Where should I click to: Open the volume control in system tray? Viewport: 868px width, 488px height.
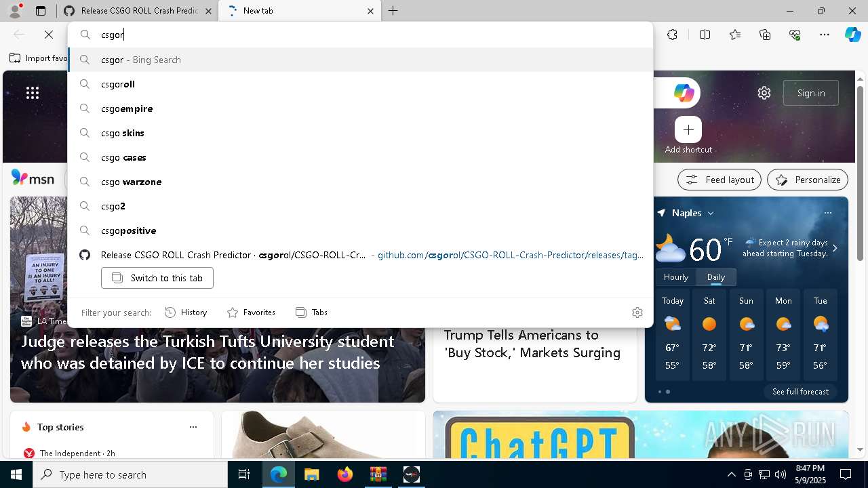coord(781,474)
